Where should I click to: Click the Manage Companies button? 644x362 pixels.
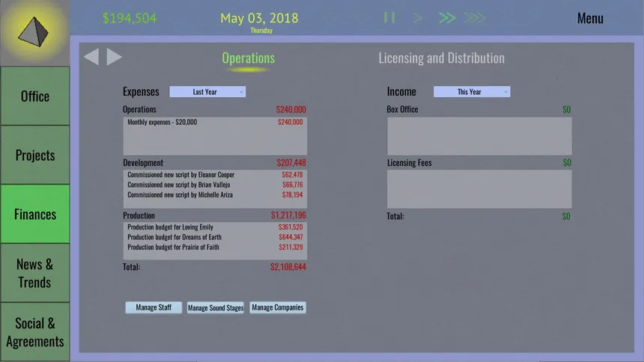278,307
